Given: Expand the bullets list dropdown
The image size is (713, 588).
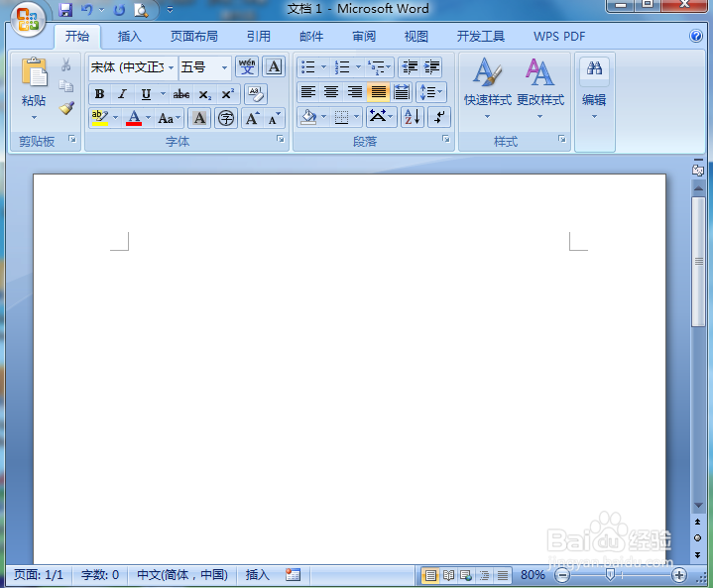Looking at the screenshot, I should point(323,67).
